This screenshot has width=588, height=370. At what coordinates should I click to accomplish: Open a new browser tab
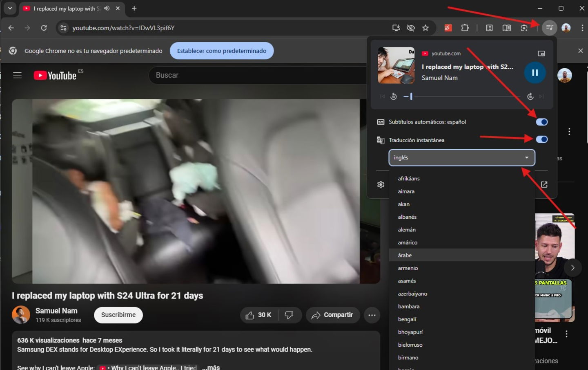tap(134, 8)
